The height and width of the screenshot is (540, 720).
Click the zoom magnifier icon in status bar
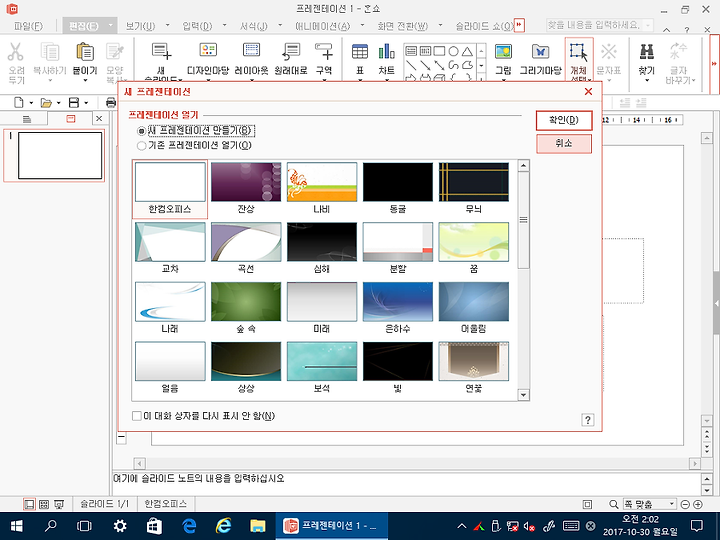(x=613, y=504)
